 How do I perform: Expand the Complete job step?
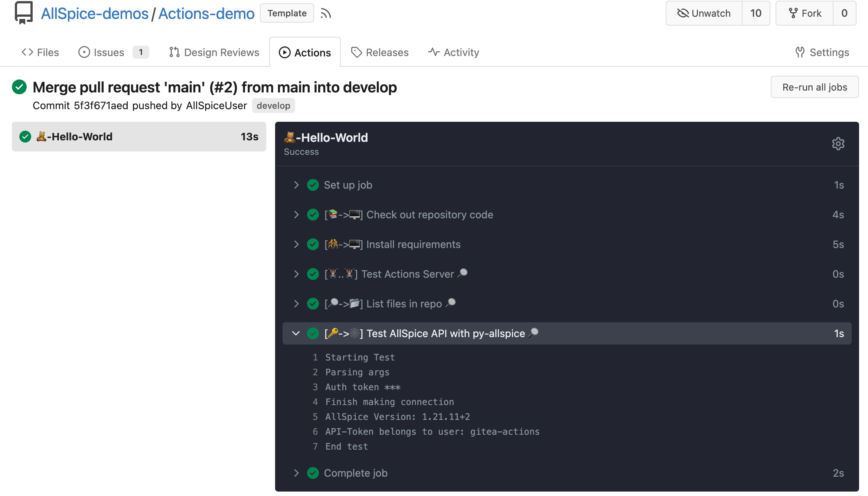355,473
